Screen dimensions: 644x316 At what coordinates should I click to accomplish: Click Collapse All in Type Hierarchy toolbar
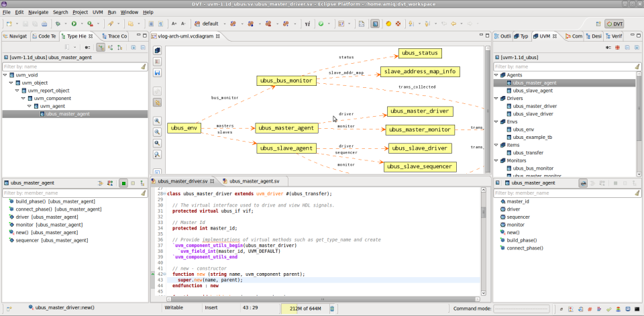coord(142,48)
